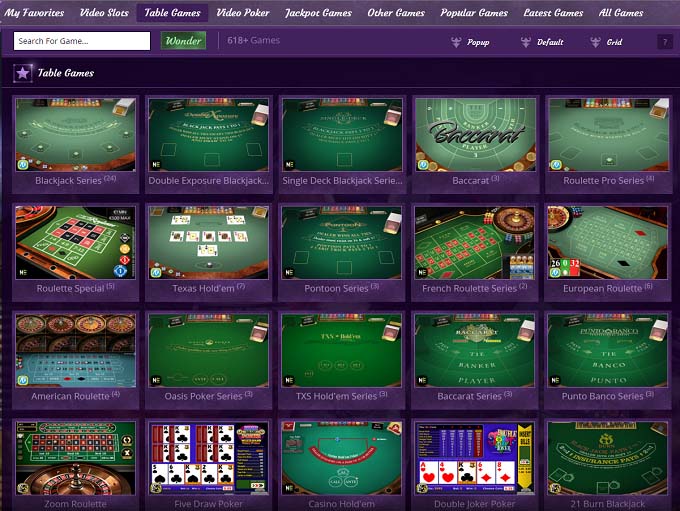Click the Popup view icon
This screenshot has width=680, height=511.
click(456, 42)
